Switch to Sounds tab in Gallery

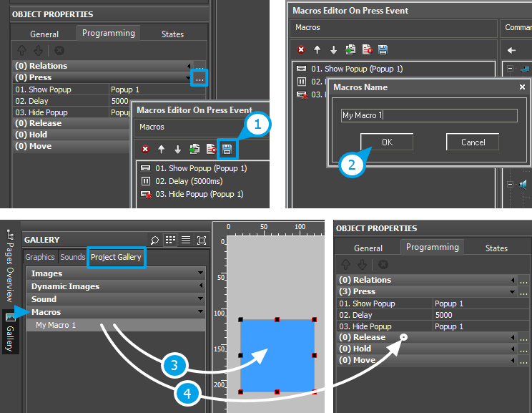(x=72, y=257)
